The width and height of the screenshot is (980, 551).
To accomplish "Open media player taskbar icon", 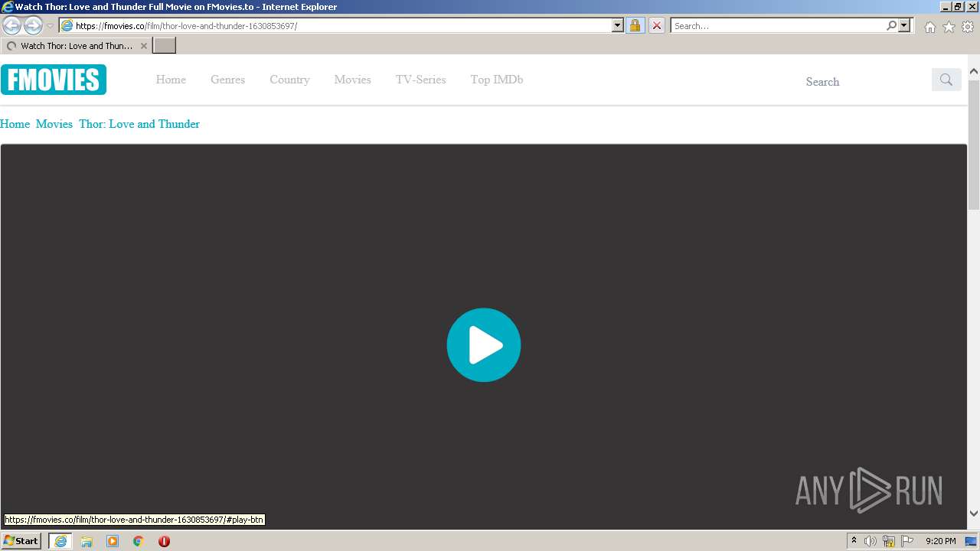I will pos(113,541).
